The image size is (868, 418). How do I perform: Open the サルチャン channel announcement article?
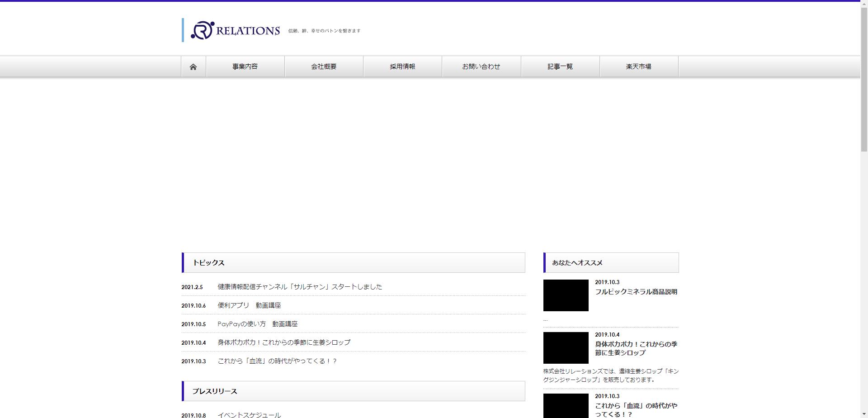pos(299,286)
